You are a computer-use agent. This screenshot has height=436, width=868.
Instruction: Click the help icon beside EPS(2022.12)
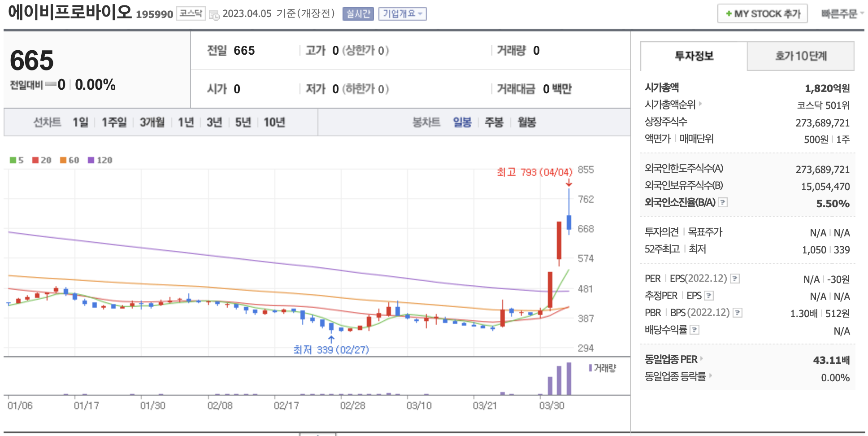point(734,279)
